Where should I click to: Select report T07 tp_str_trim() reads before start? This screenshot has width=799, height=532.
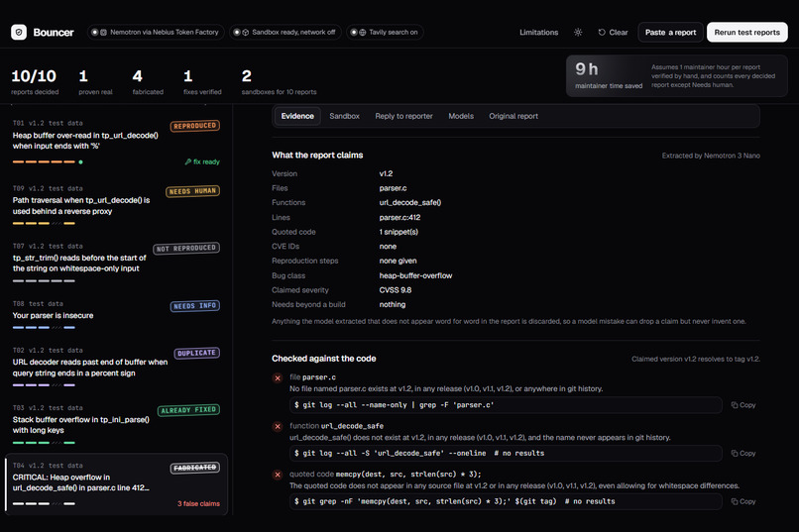click(116, 264)
